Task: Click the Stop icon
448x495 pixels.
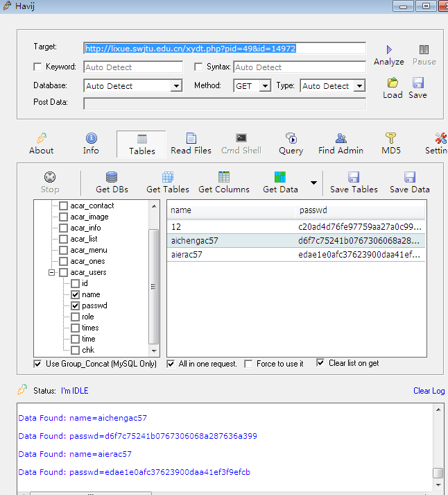Action: (50, 177)
